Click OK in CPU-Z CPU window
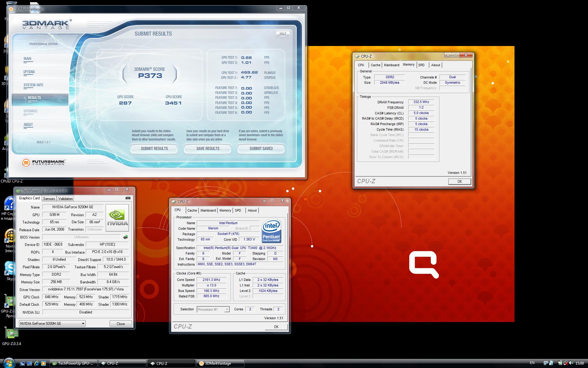Viewport: 588px width, 368px height. pyautogui.click(x=276, y=327)
